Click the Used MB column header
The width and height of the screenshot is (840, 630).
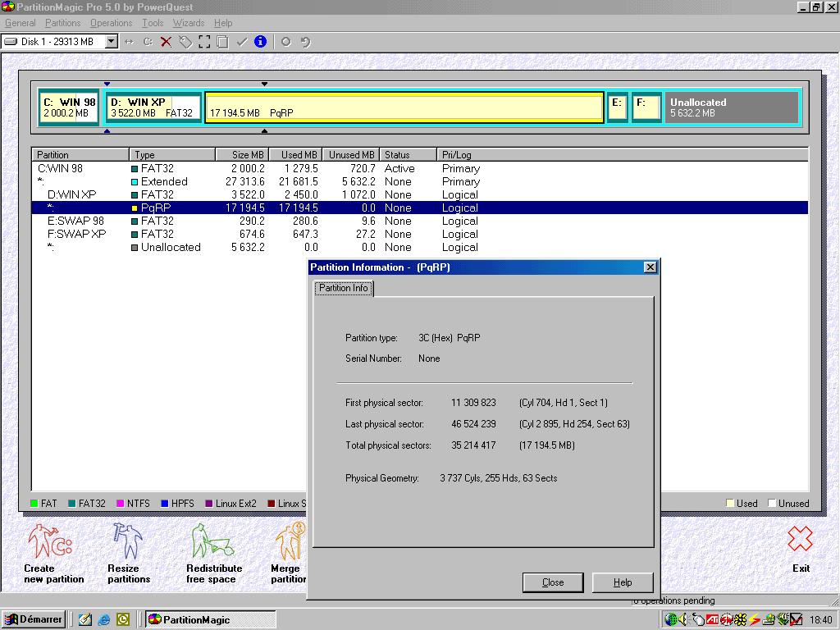click(x=295, y=155)
